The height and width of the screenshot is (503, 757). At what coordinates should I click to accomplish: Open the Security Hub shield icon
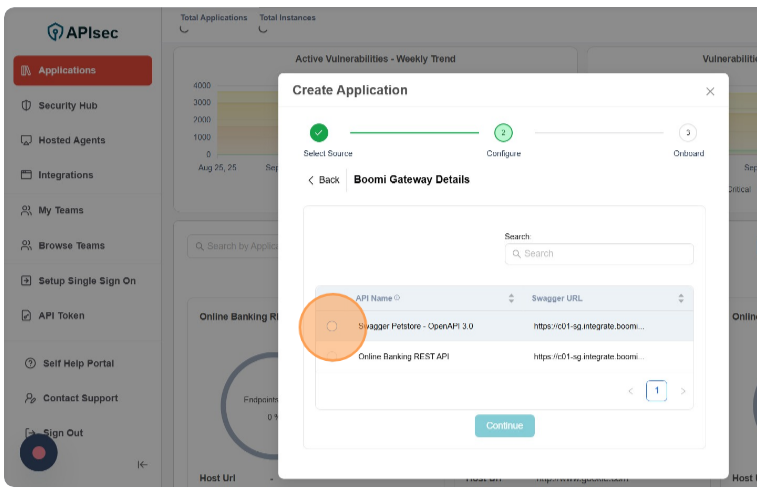[x=26, y=106]
